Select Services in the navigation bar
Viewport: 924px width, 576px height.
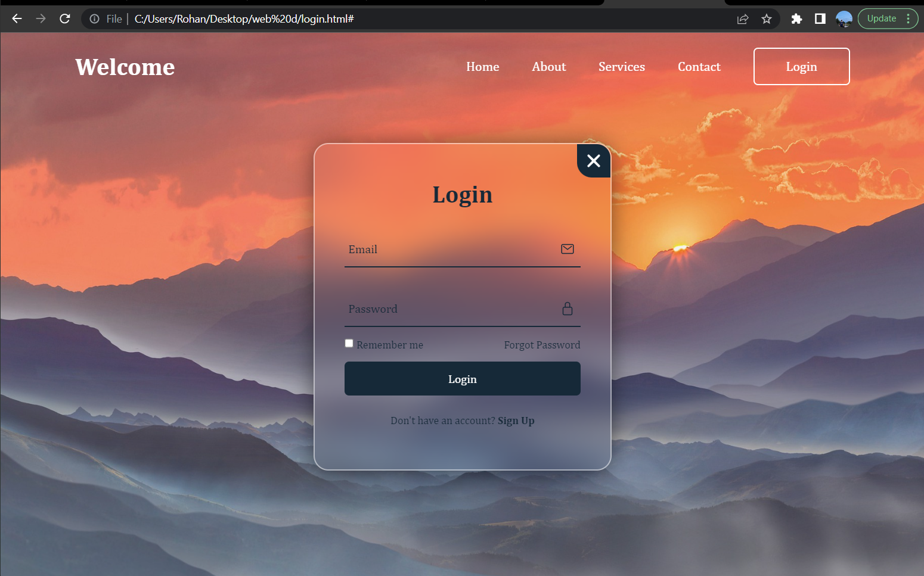pos(621,67)
